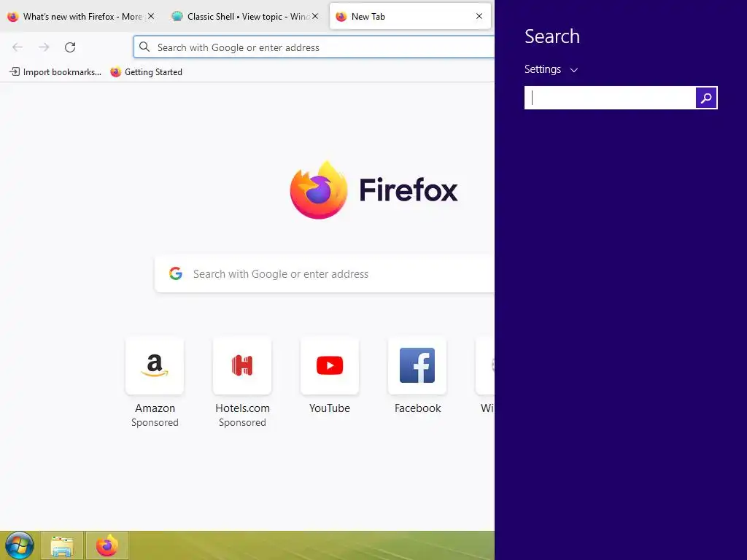Switch to Classic Shell View topic tab
Screen dimensions: 747x560
245,16
